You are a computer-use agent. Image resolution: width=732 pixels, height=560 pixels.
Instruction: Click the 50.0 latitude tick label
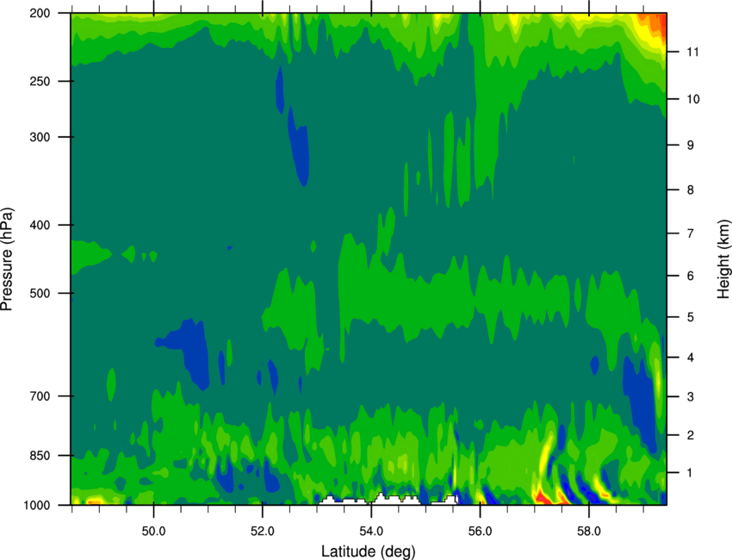[153, 531]
